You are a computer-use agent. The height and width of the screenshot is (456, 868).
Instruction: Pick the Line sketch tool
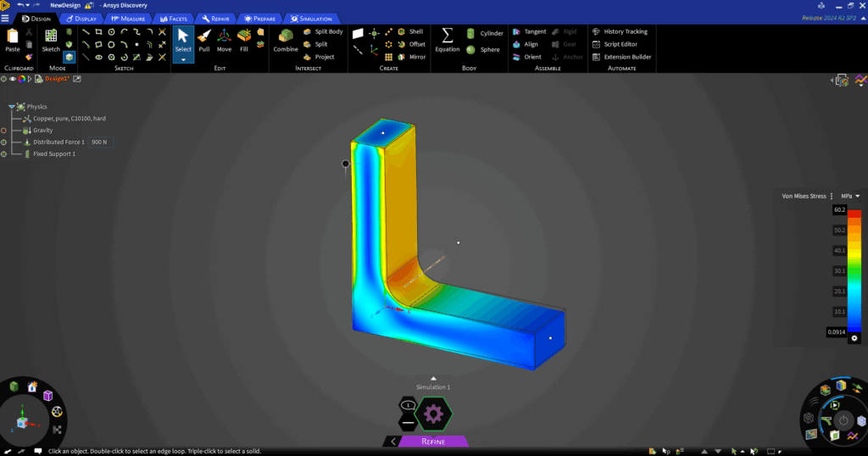(86, 32)
